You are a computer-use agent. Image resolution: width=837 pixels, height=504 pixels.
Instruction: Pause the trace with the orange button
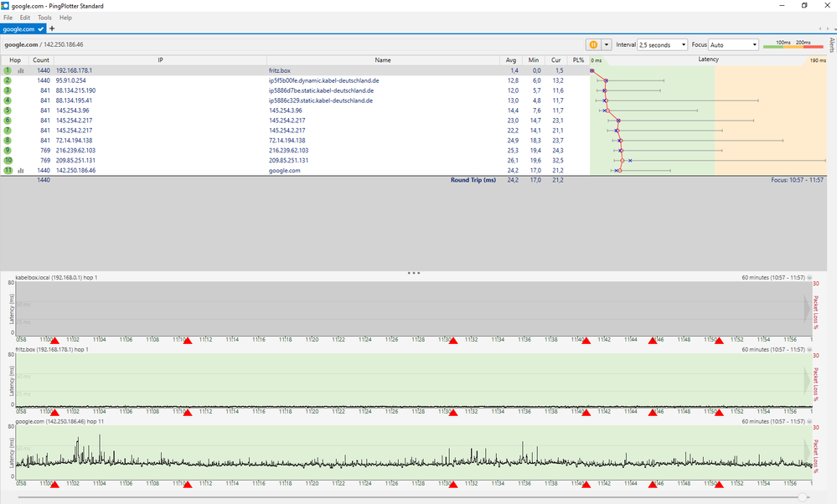(592, 44)
